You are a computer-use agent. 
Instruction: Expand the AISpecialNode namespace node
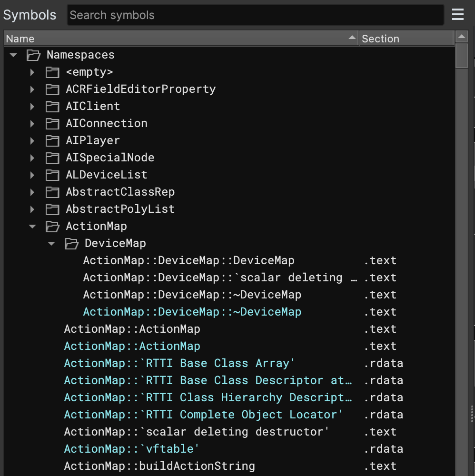click(x=32, y=158)
